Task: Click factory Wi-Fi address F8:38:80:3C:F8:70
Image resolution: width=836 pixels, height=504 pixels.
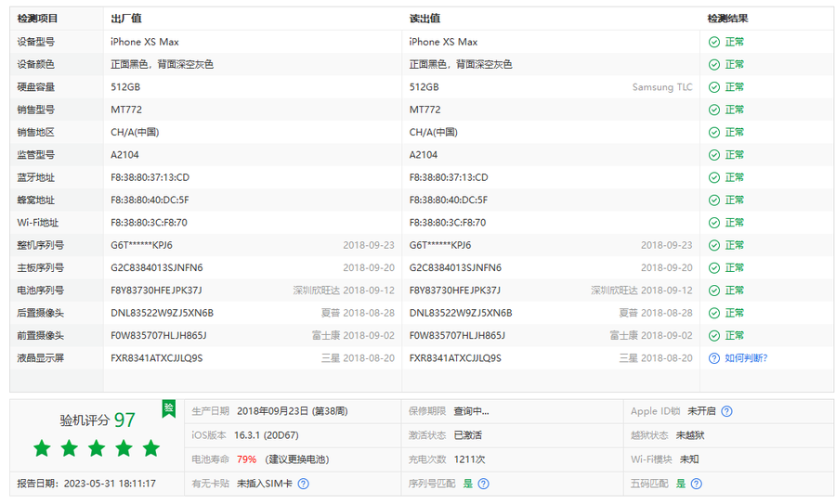Action: 149,223
